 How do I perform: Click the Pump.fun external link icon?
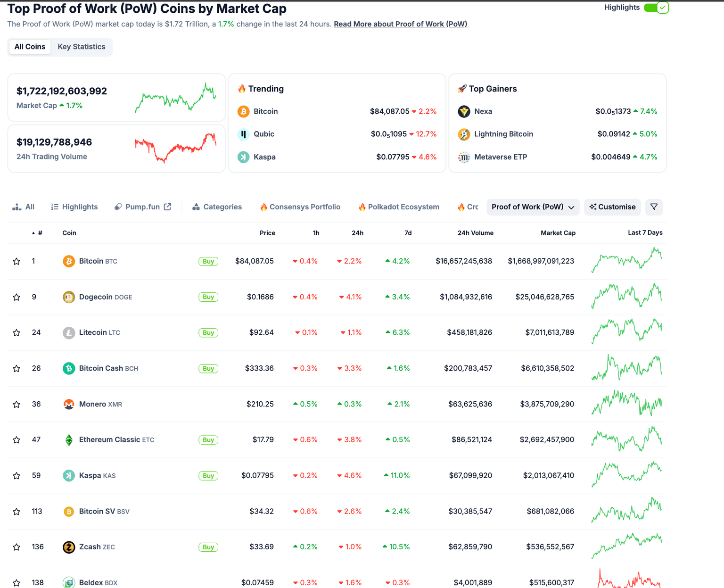pyautogui.click(x=167, y=206)
